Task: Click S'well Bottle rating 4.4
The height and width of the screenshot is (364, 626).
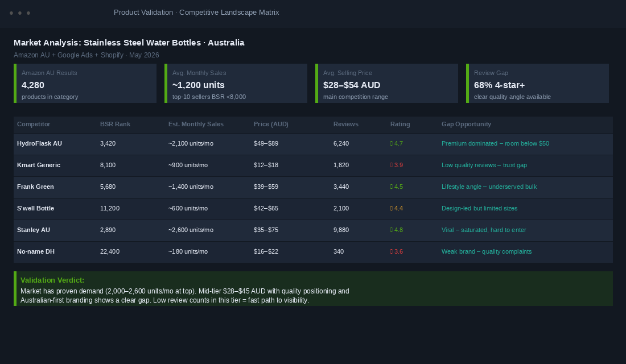Action: coord(397,208)
